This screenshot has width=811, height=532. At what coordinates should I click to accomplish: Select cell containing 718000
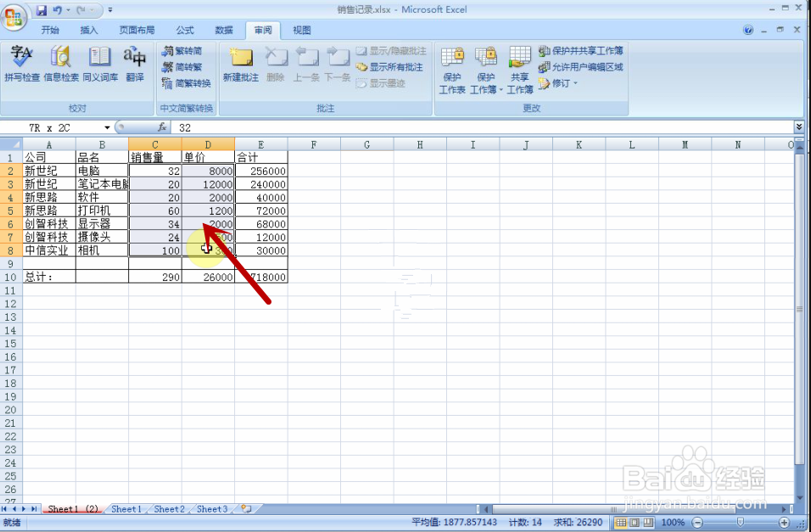[x=261, y=277]
